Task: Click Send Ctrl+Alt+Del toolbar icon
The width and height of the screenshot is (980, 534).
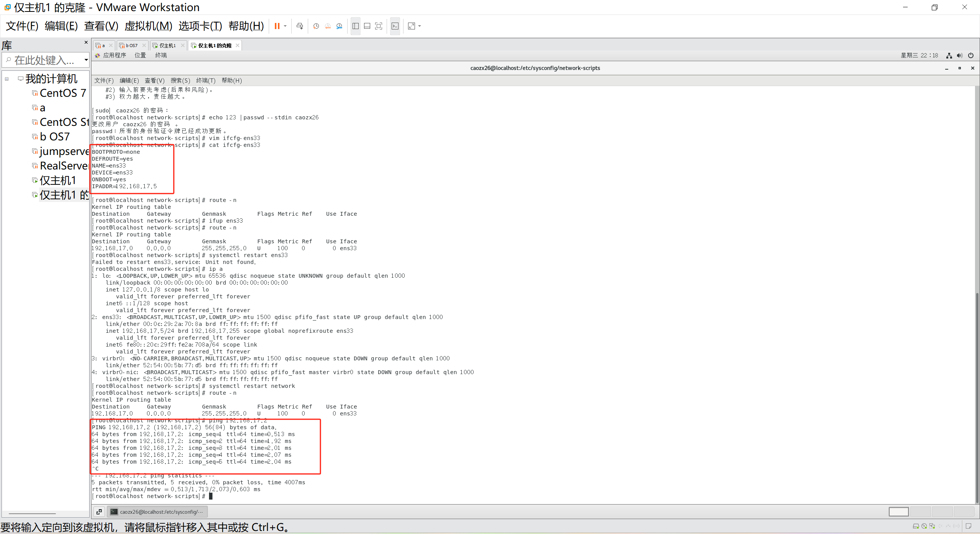Action: pos(300,26)
